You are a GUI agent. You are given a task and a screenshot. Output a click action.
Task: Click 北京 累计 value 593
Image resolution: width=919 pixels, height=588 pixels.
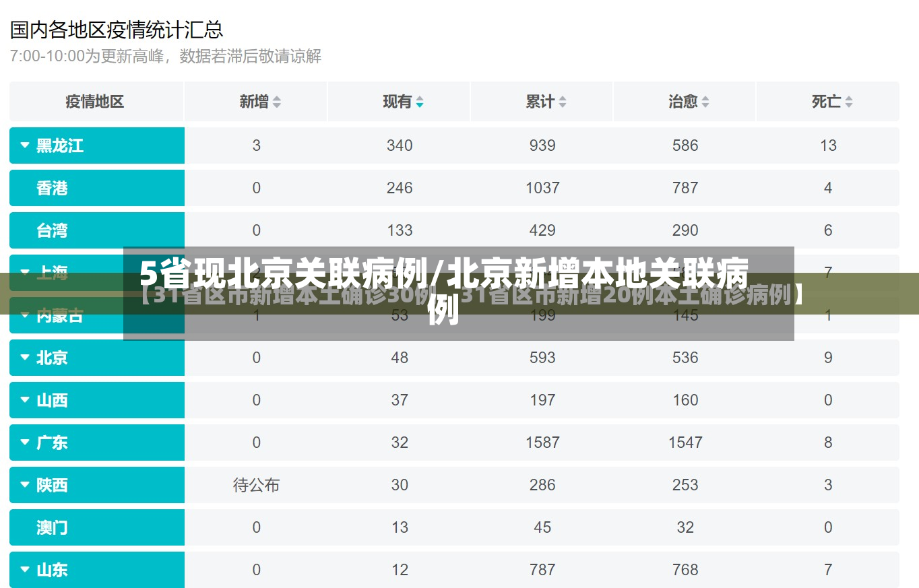coord(542,358)
